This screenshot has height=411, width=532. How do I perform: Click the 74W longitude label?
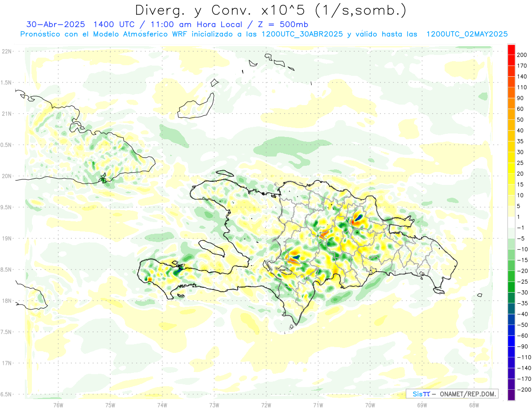[x=162, y=405]
